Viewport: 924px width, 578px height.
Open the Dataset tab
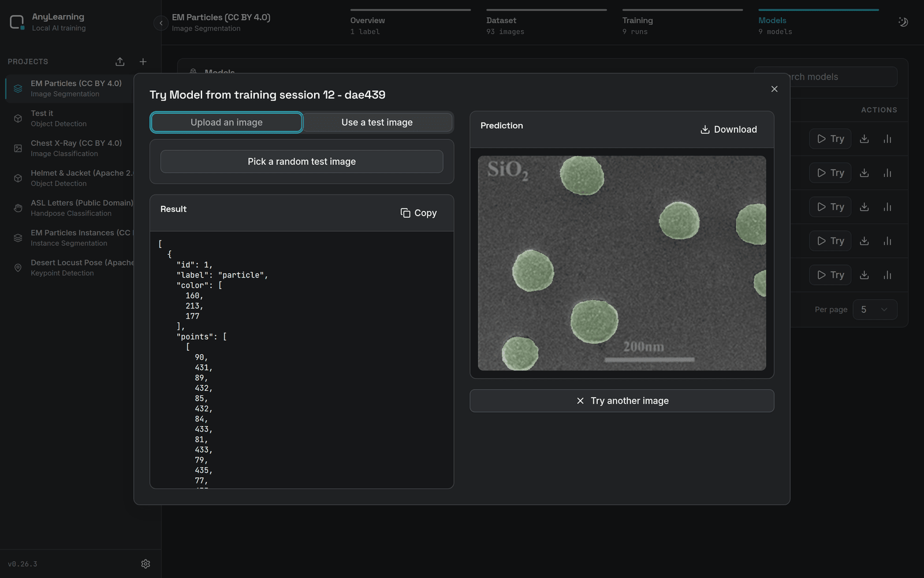[546, 23]
